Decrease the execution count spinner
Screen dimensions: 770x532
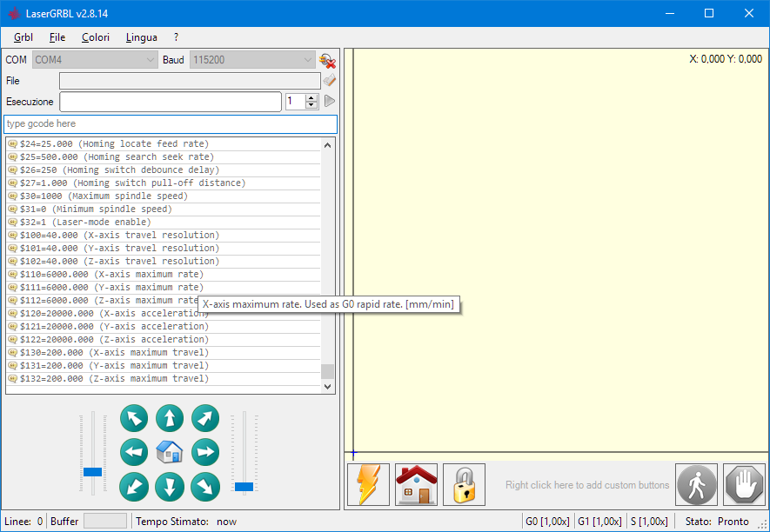tap(311, 105)
